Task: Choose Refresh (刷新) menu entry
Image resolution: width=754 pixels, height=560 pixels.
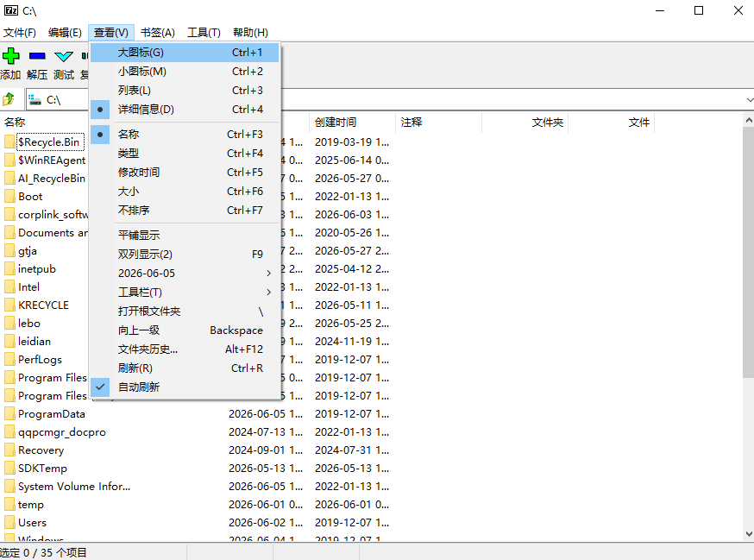Action: 185,368
